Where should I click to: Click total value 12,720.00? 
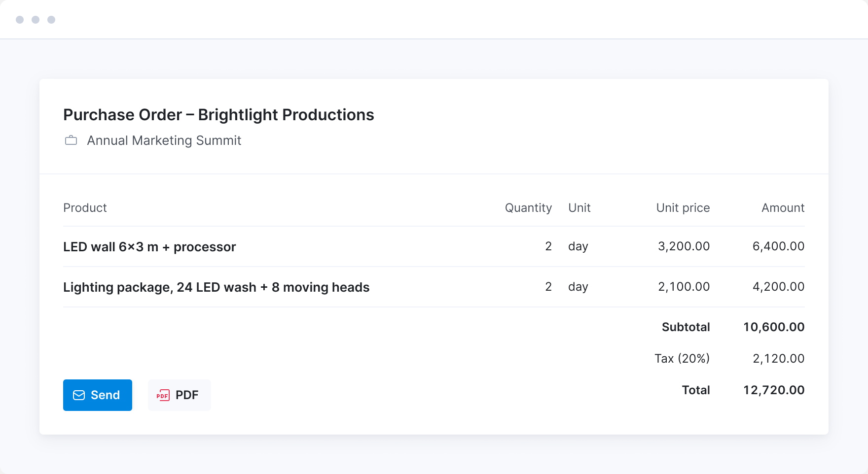[774, 390]
